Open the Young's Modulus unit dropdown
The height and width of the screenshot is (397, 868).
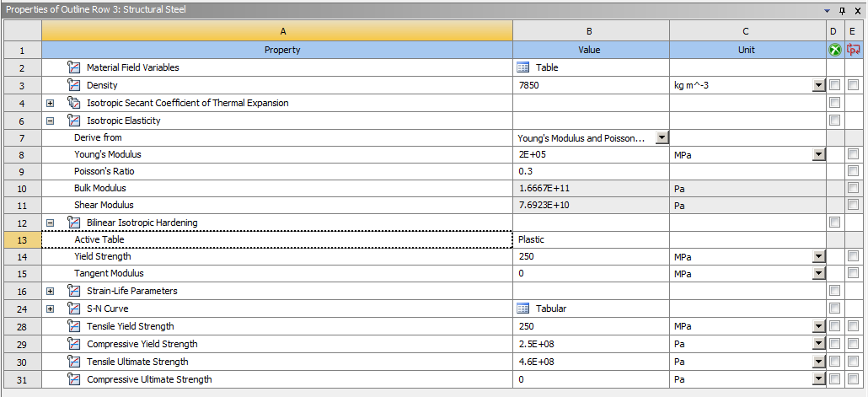pos(819,154)
